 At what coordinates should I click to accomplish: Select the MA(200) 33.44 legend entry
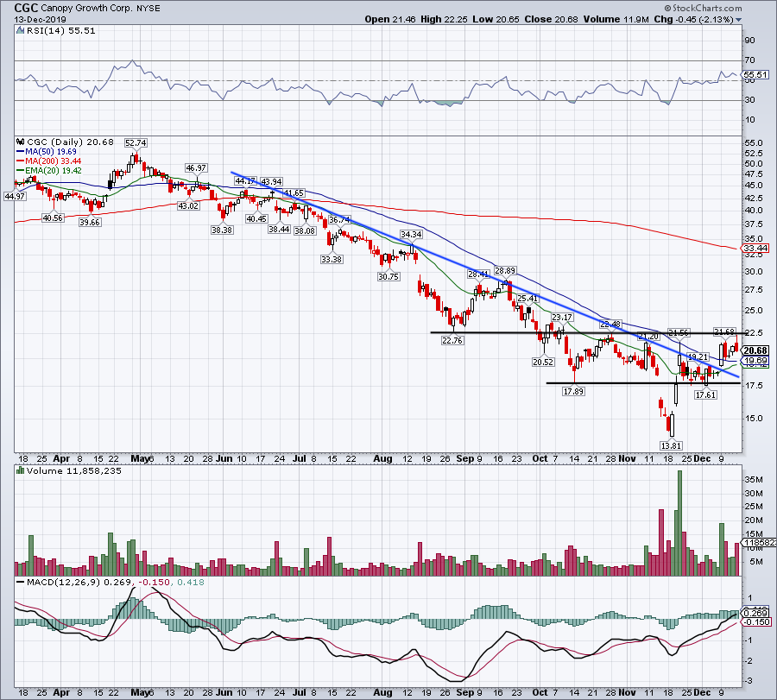[49, 161]
